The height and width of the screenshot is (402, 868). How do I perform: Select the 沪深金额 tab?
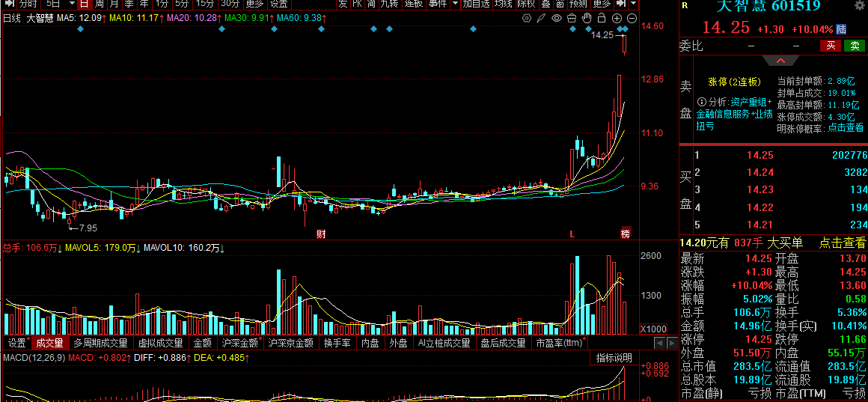[239, 343]
